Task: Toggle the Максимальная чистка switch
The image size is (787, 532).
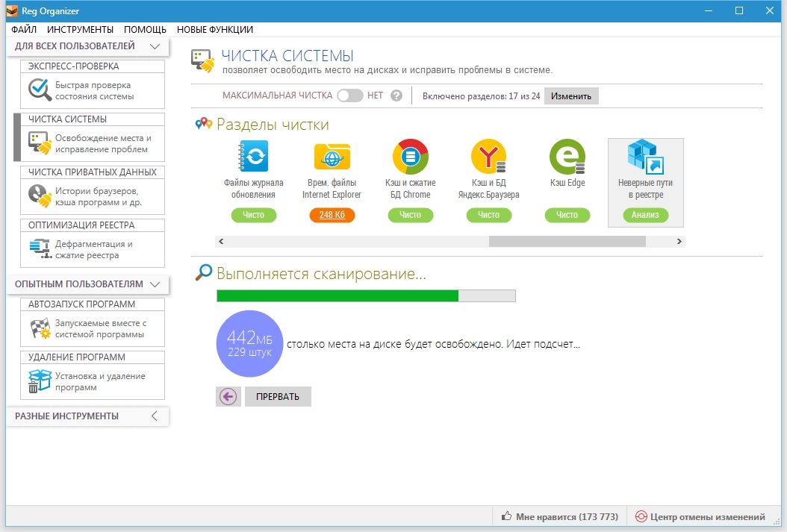Action: tap(349, 96)
